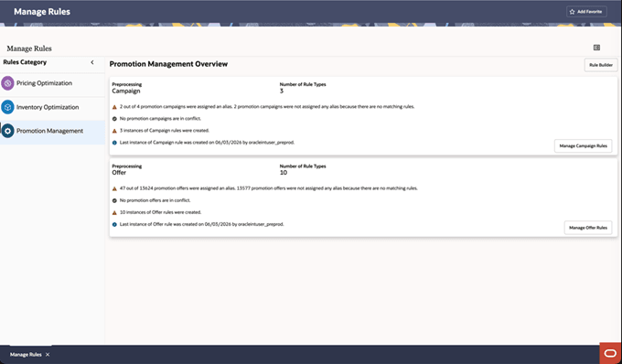
Task: Click Number of Rule Types value '3'
Action: 282,91
